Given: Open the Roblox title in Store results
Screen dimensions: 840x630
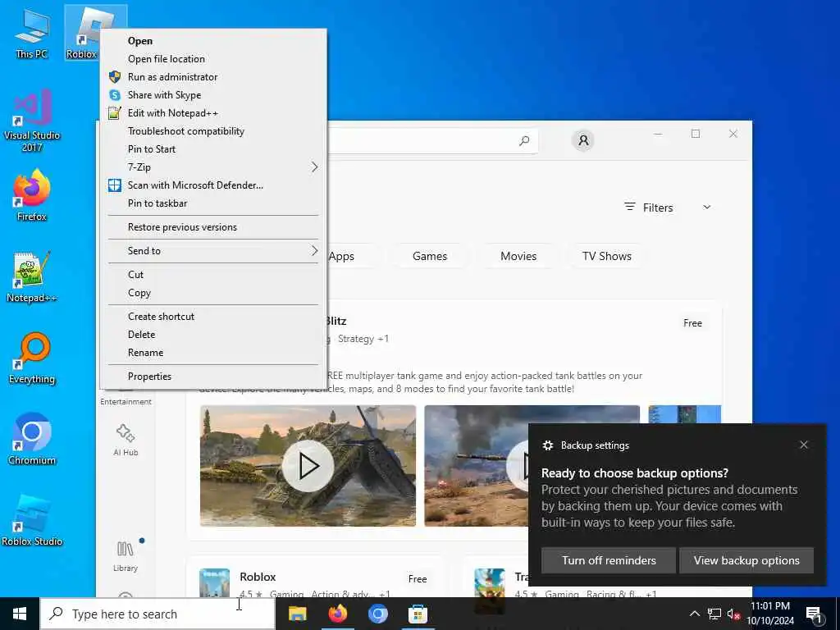Looking at the screenshot, I should click(258, 577).
